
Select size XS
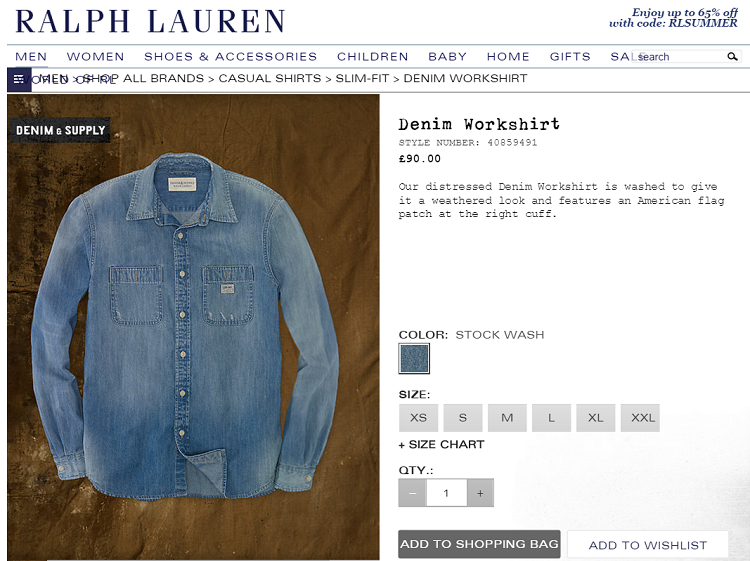point(419,418)
